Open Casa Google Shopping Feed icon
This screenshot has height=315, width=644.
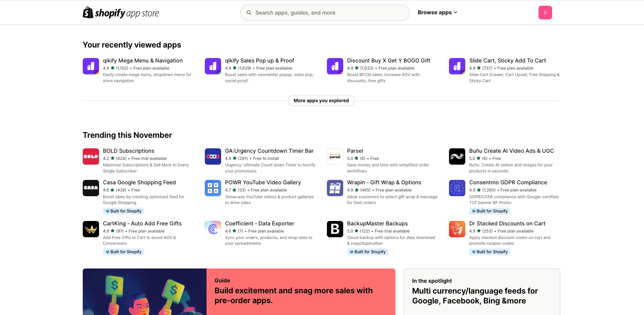click(x=91, y=188)
